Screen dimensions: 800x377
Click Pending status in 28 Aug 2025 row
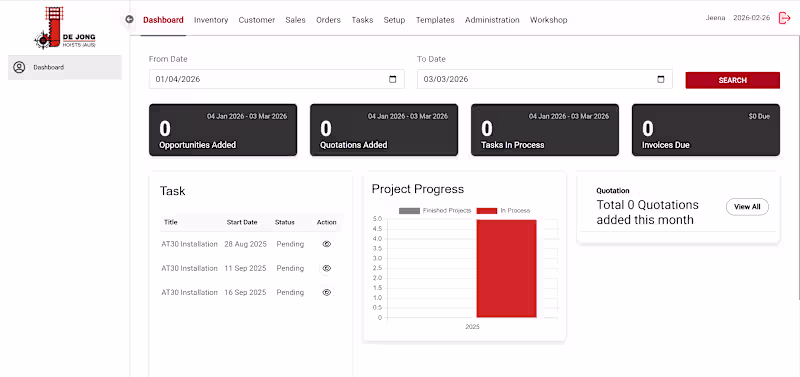point(290,244)
